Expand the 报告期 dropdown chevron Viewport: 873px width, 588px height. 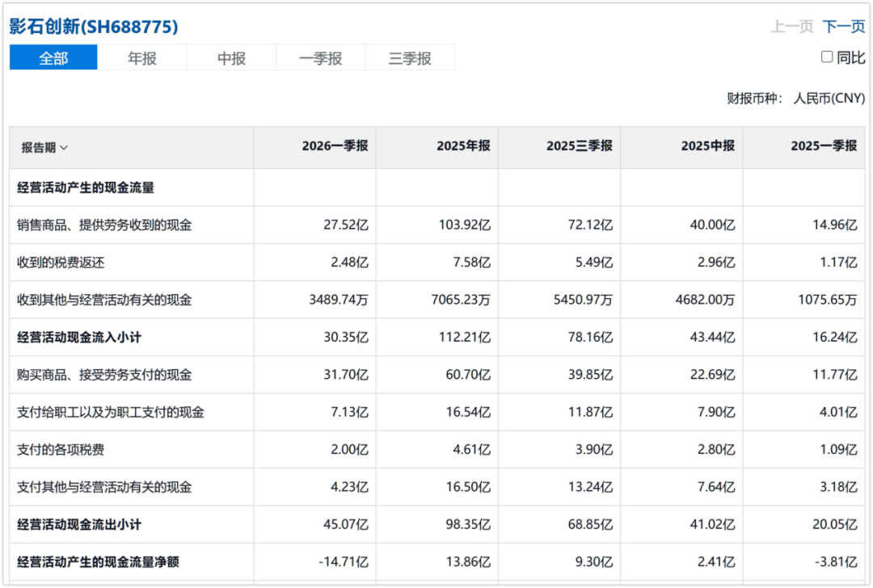point(64,148)
